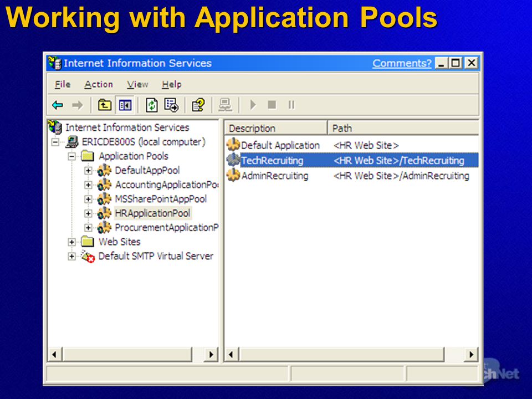Open the File menu
Screen dimensions: 532x399
pos(63,84)
